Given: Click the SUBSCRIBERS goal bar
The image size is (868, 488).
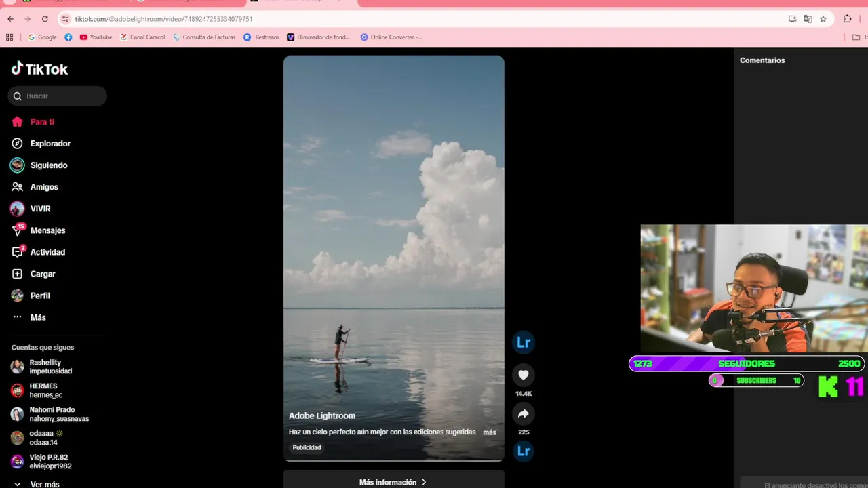Looking at the screenshot, I should click(756, 380).
